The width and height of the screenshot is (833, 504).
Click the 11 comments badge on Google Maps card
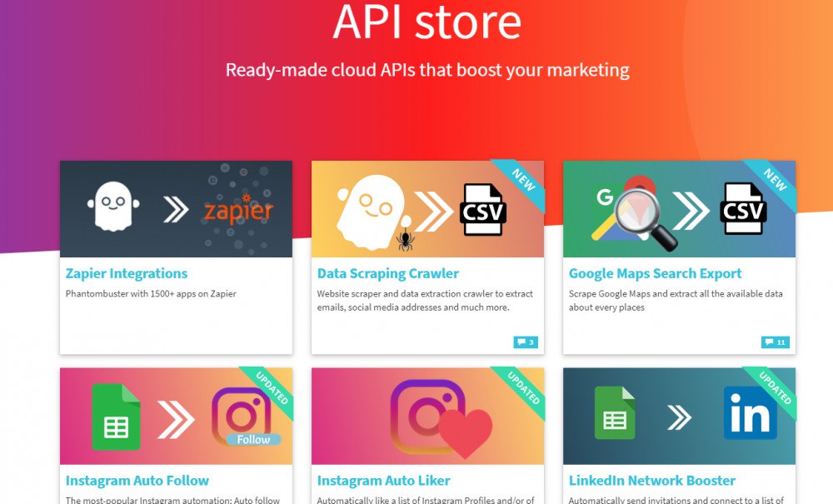coord(776,342)
